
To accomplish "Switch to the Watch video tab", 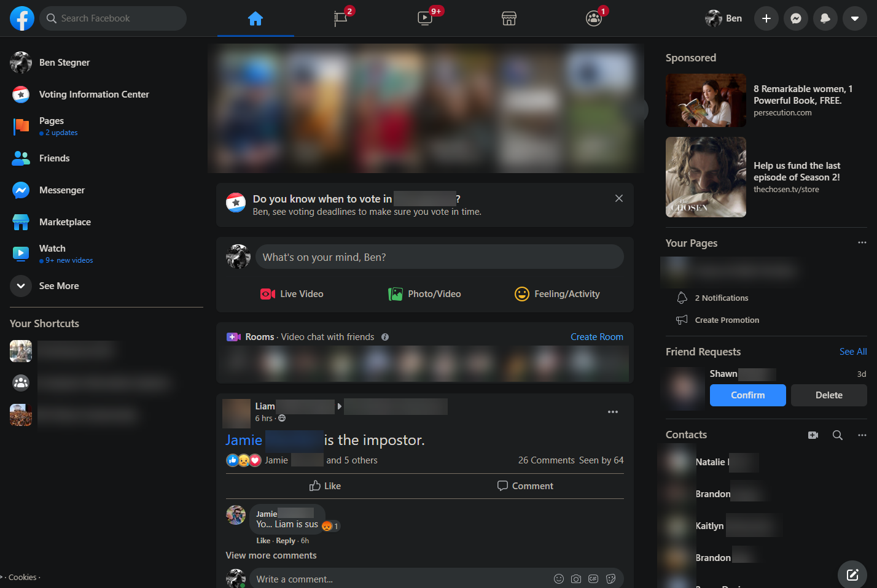I will (x=425, y=18).
